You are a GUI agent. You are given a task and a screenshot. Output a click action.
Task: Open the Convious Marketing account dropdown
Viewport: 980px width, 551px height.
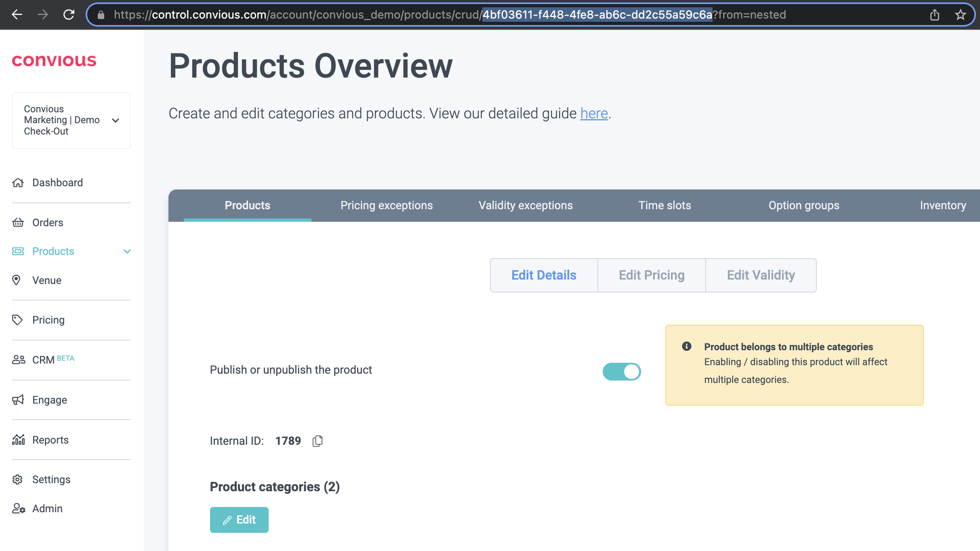click(116, 120)
